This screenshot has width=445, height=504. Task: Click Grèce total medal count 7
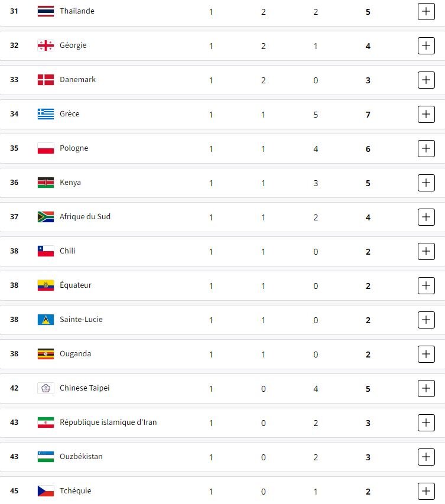coord(368,114)
